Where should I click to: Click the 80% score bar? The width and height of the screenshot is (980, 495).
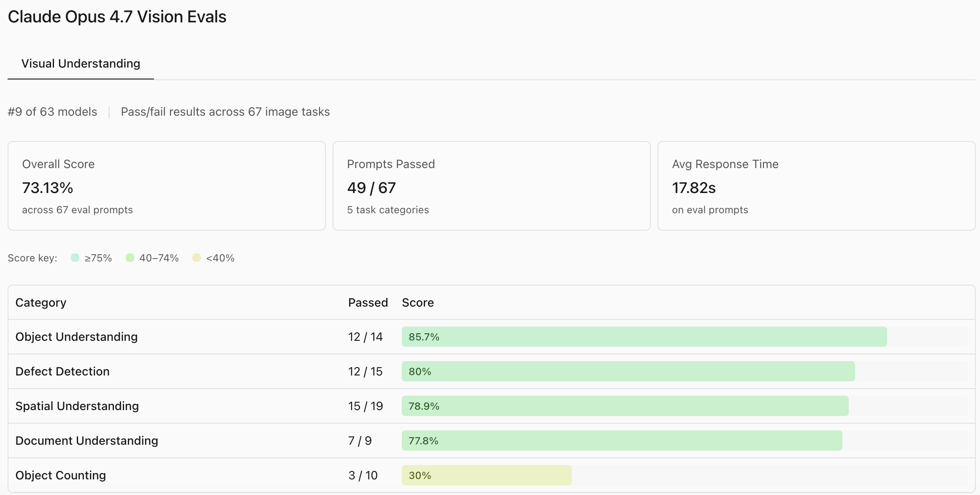coord(628,371)
